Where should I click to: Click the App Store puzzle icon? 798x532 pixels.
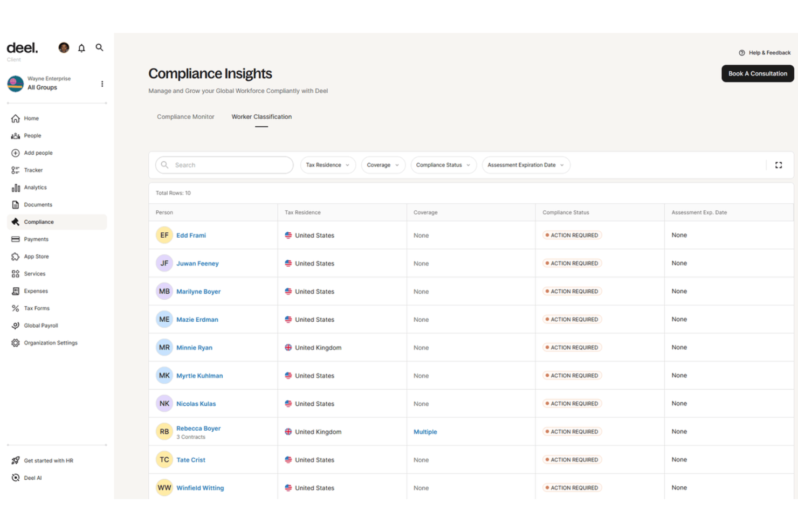click(16, 257)
